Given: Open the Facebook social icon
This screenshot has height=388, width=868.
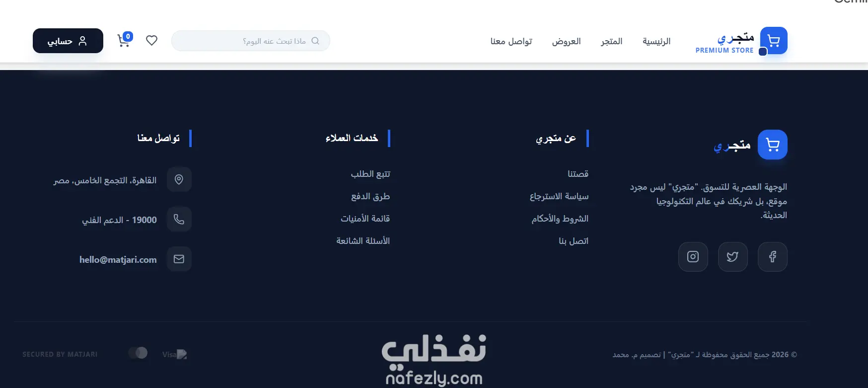Looking at the screenshot, I should point(773,257).
